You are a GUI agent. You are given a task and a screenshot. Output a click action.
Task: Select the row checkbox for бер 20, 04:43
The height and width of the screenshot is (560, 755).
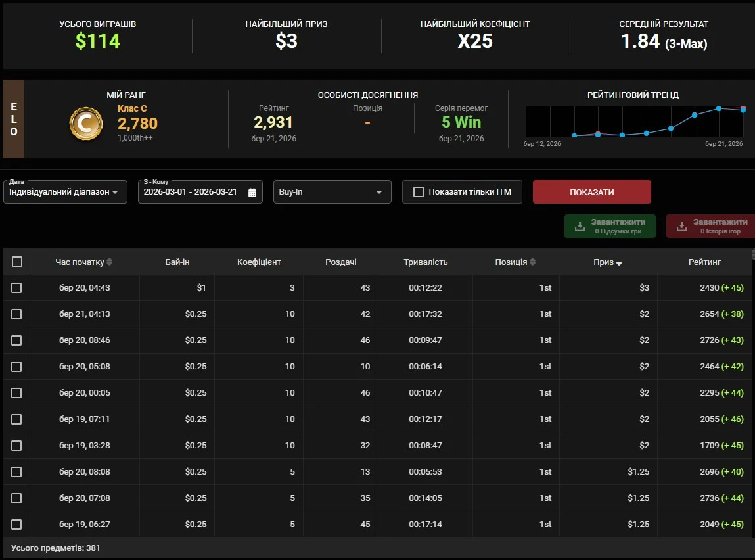(x=16, y=288)
